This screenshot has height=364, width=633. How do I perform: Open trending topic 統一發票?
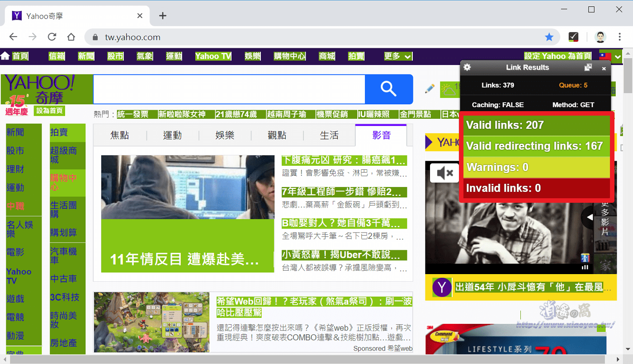[x=132, y=114]
